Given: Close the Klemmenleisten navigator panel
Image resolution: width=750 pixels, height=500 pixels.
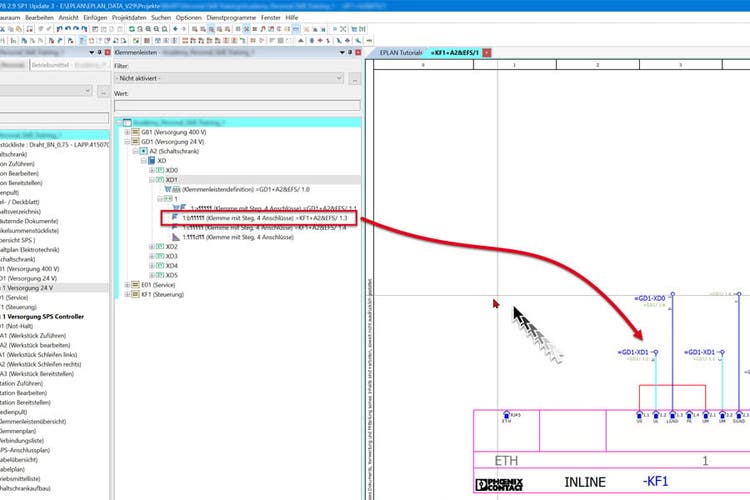Looking at the screenshot, I should [358, 52].
